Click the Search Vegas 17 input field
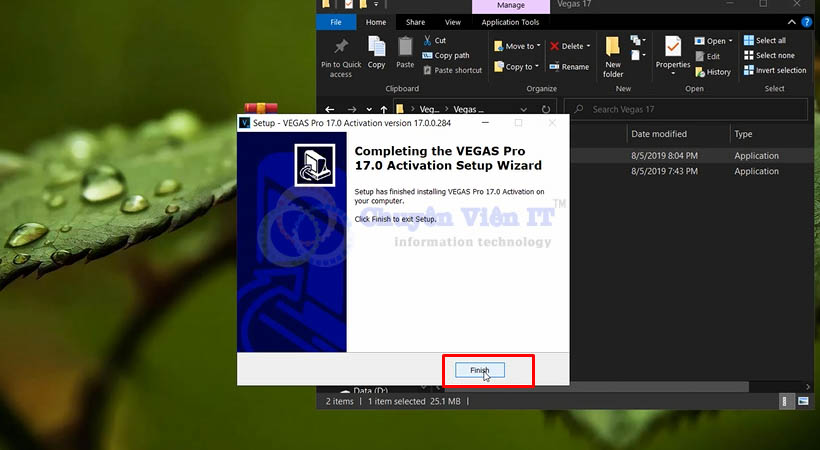This screenshot has width=820, height=450. (x=690, y=109)
